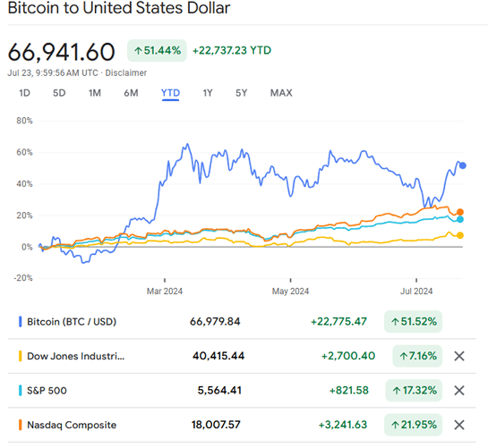488x448 pixels.
Task: Click the 51.44% YTD change badge
Action: click(157, 51)
